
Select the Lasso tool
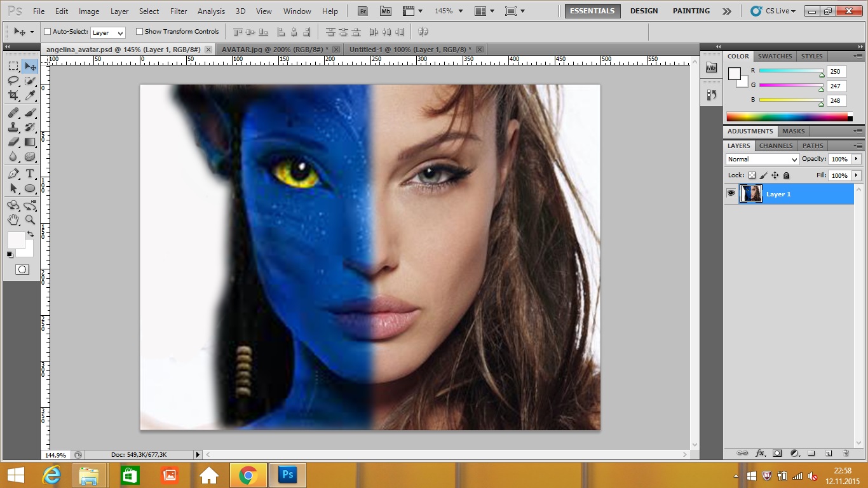[x=13, y=81]
